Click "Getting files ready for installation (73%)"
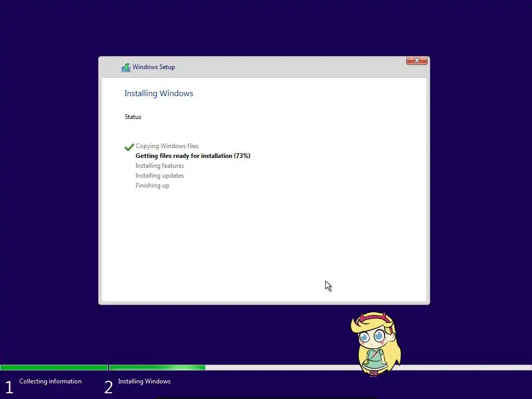 click(193, 156)
